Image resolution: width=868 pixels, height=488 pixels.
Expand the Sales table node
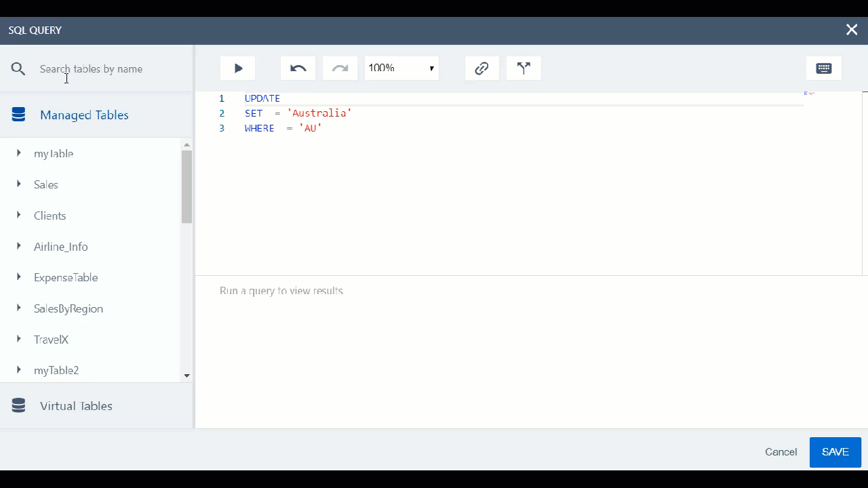[x=19, y=184]
